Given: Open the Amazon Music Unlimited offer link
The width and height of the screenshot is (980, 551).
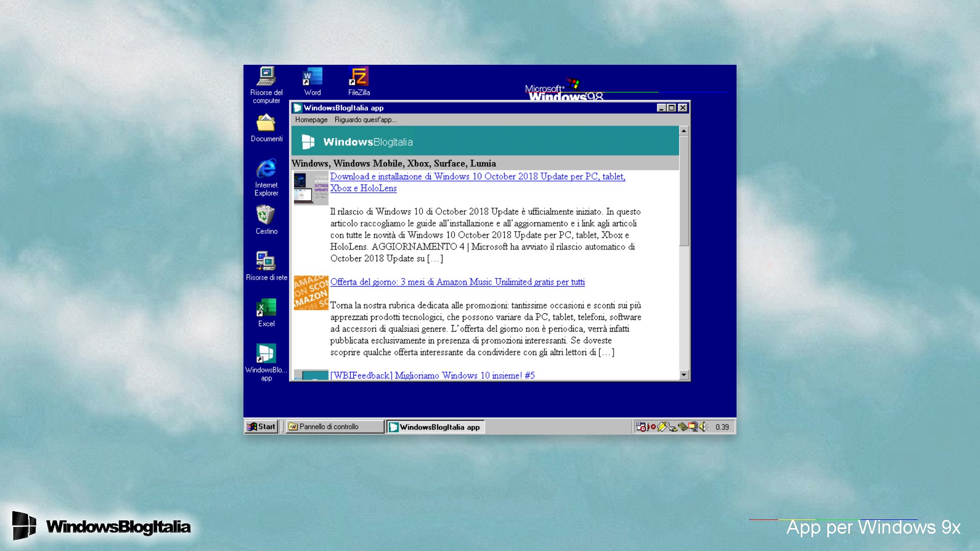Looking at the screenshot, I should coord(457,282).
